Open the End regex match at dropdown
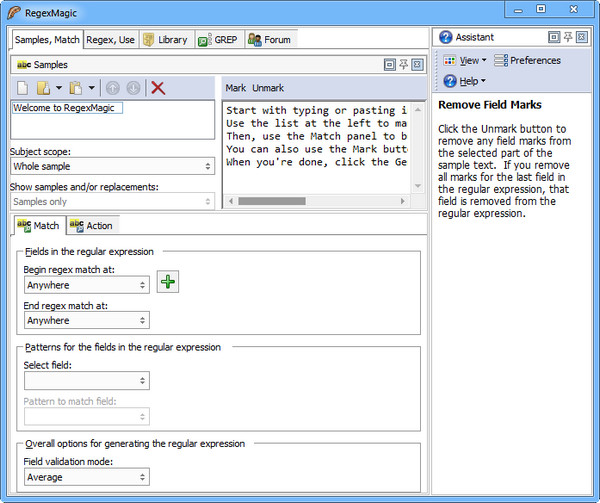The image size is (600, 503). pos(87,321)
